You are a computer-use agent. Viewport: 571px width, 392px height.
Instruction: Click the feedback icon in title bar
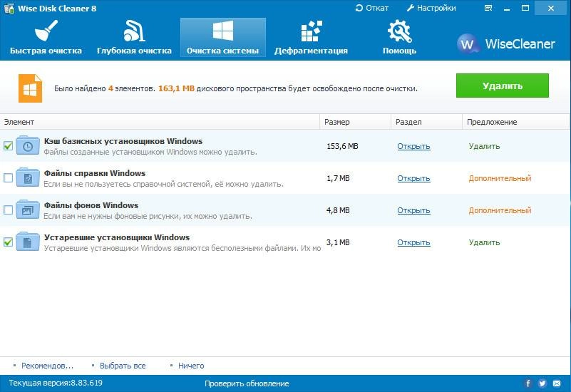coord(488,8)
